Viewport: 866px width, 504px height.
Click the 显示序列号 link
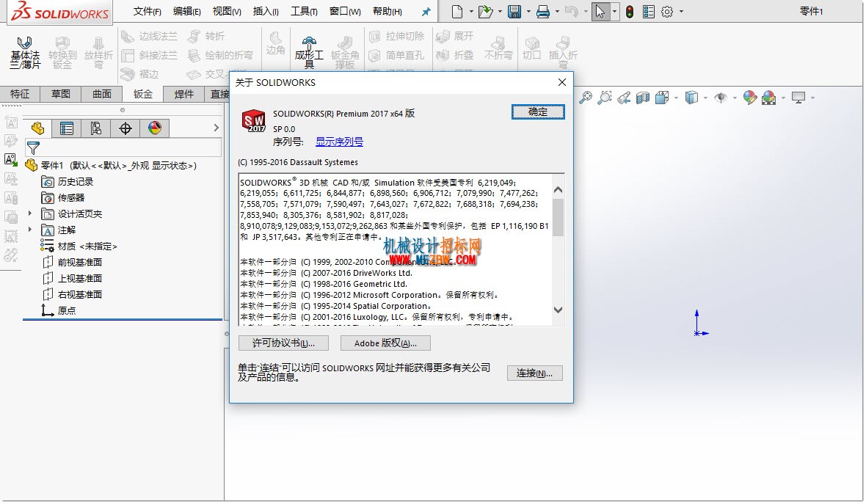pos(339,142)
